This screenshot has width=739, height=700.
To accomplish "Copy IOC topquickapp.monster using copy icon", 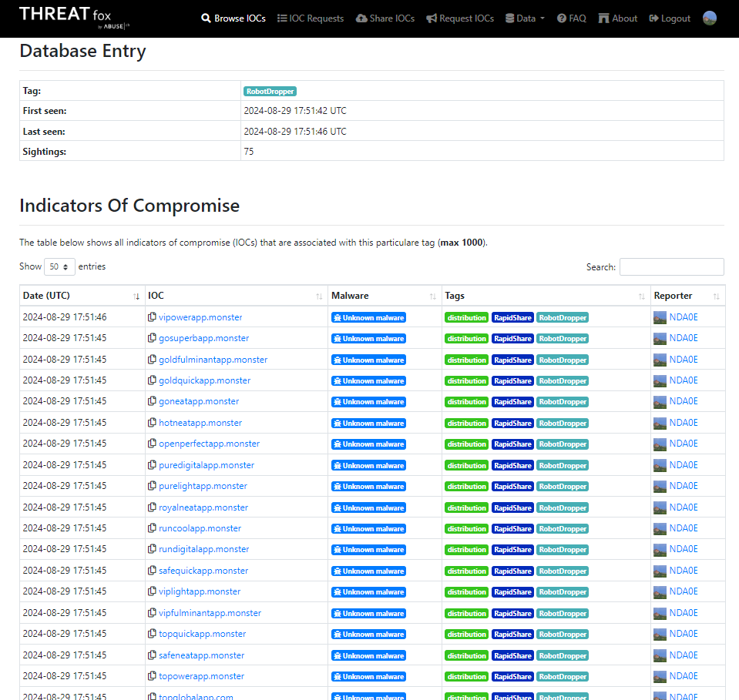I will (152, 634).
